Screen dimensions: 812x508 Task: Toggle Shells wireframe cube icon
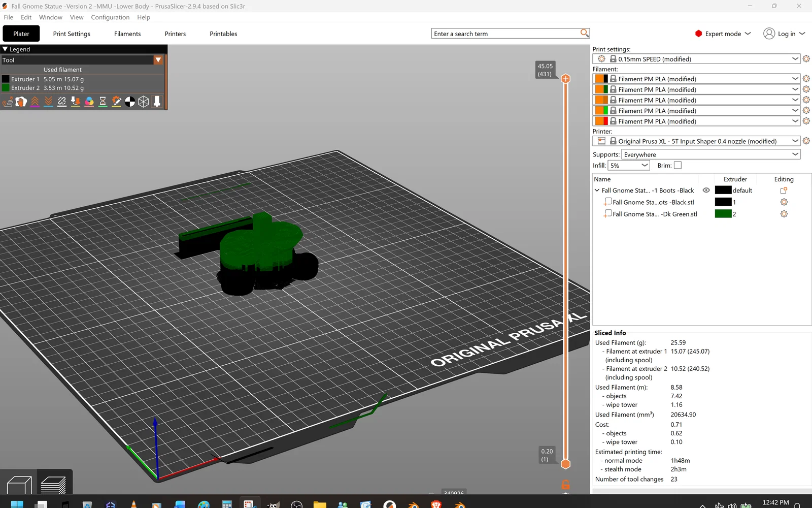pyautogui.click(x=144, y=102)
